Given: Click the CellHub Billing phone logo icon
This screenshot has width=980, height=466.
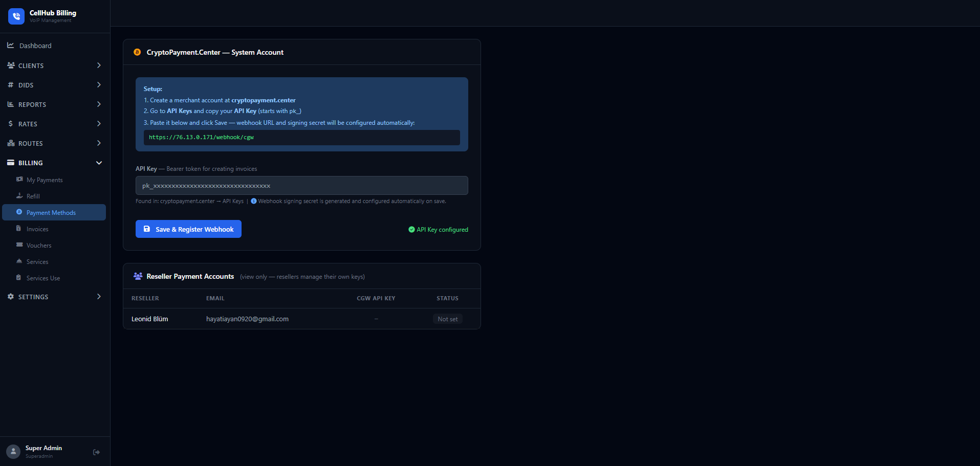Looking at the screenshot, I should pos(16,16).
